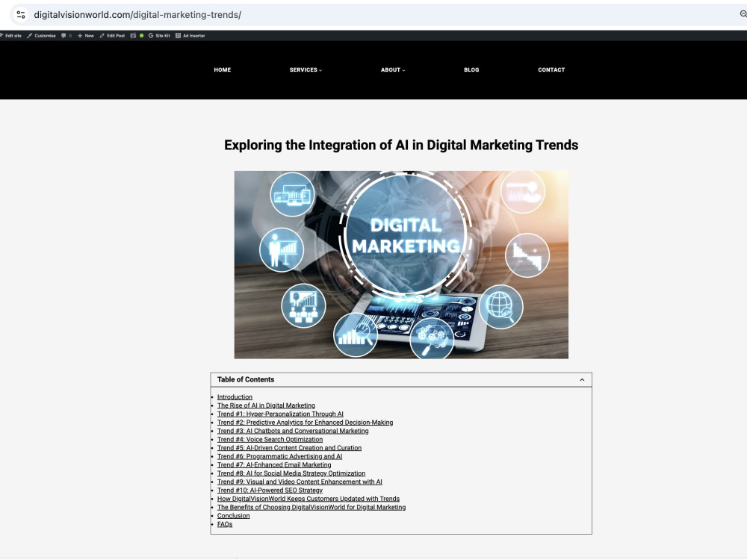Image resolution: width=747 pixels, height=560 pixels.
Task: Expand the ABOUT navigation dropdown
Action: [x=393, y=69]
